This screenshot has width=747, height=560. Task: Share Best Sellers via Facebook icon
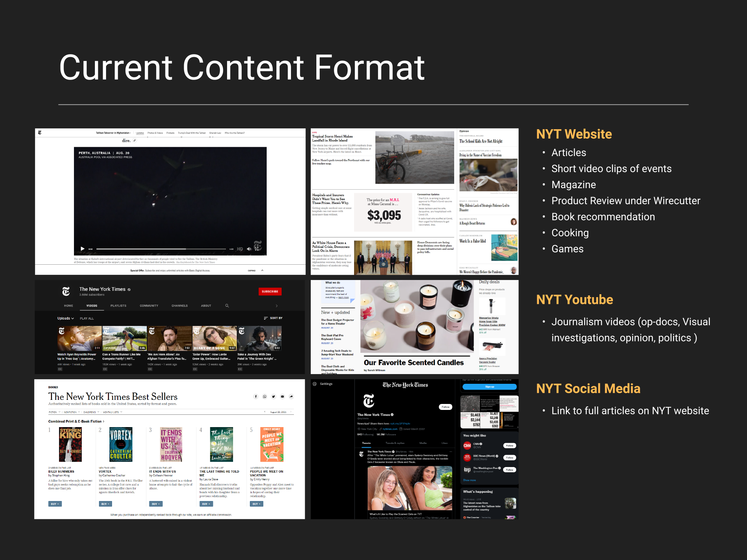coord(256,396)
